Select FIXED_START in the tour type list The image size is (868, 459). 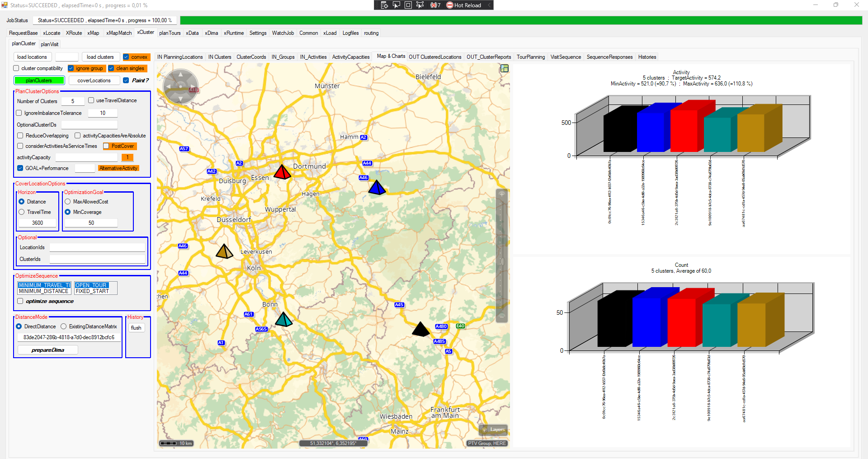point(92,291)
